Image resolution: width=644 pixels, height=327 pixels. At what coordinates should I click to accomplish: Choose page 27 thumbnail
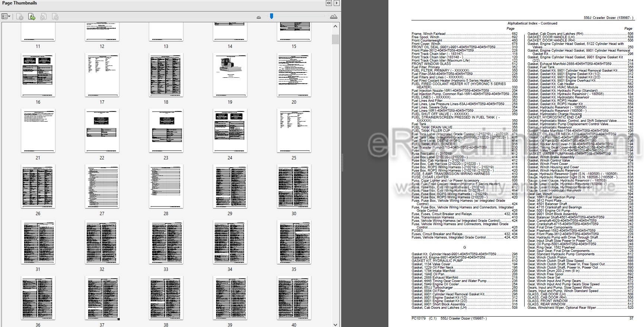102,186
